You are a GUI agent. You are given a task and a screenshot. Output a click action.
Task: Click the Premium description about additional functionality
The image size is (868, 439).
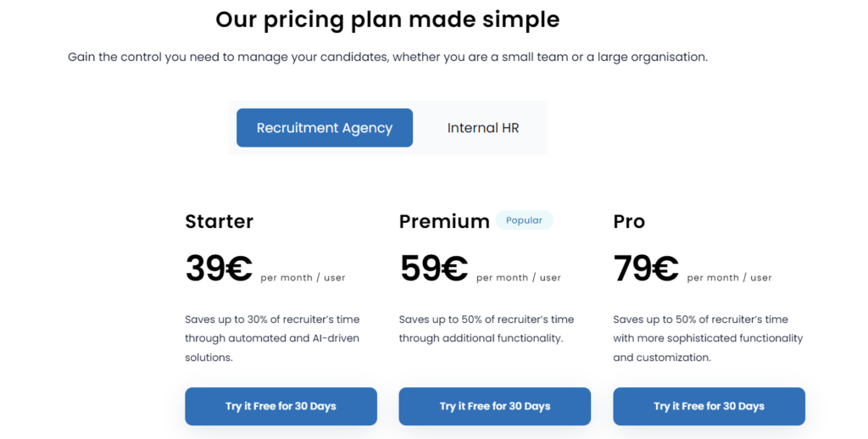point(487,329)
